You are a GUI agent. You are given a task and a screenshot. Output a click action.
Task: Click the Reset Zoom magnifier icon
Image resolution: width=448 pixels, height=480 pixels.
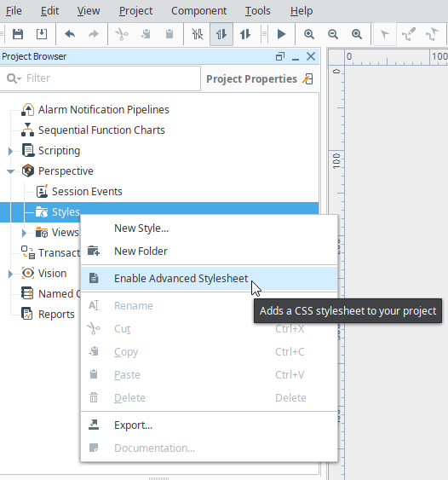pyautogui.click(x=357, y=34)
